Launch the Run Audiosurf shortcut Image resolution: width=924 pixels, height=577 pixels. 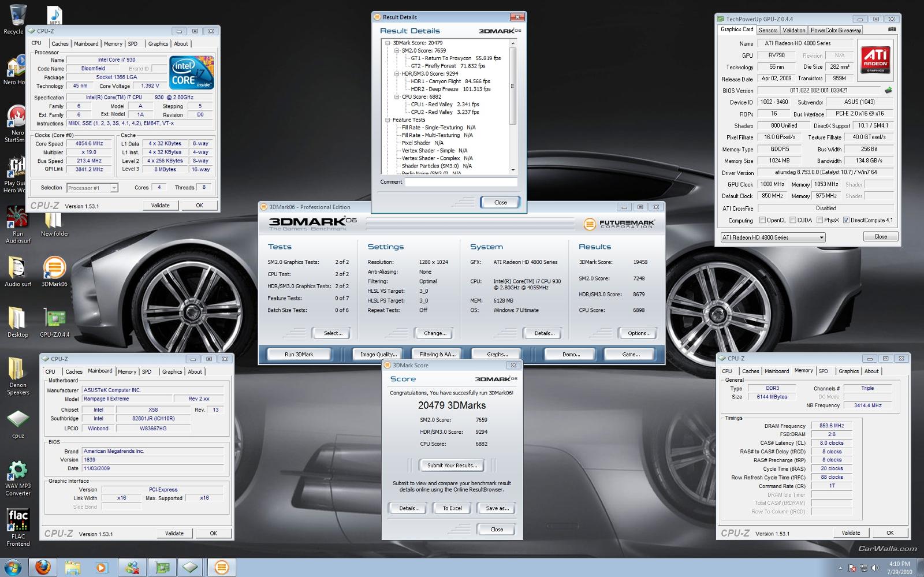pyautogui.click(x=17, y=224)
